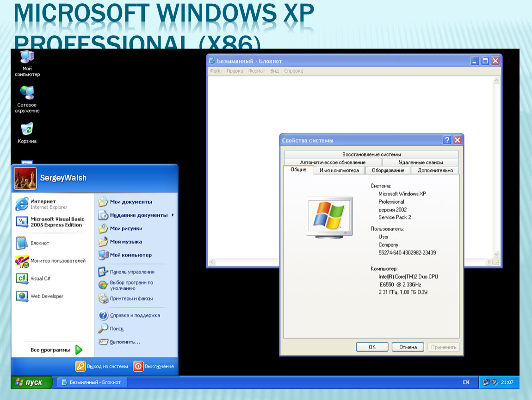
Task: Click the 'E6550 @ 2.33GHz' text
Action: [x=400, y=285]
